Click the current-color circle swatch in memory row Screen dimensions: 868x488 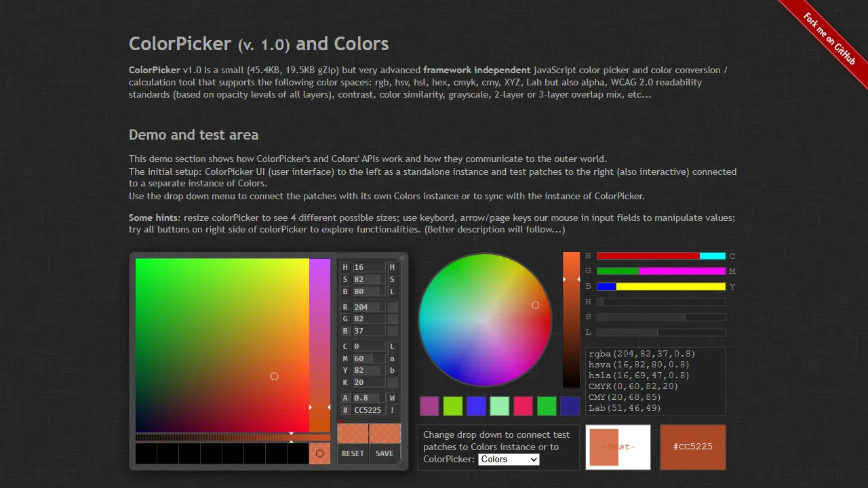319,453
